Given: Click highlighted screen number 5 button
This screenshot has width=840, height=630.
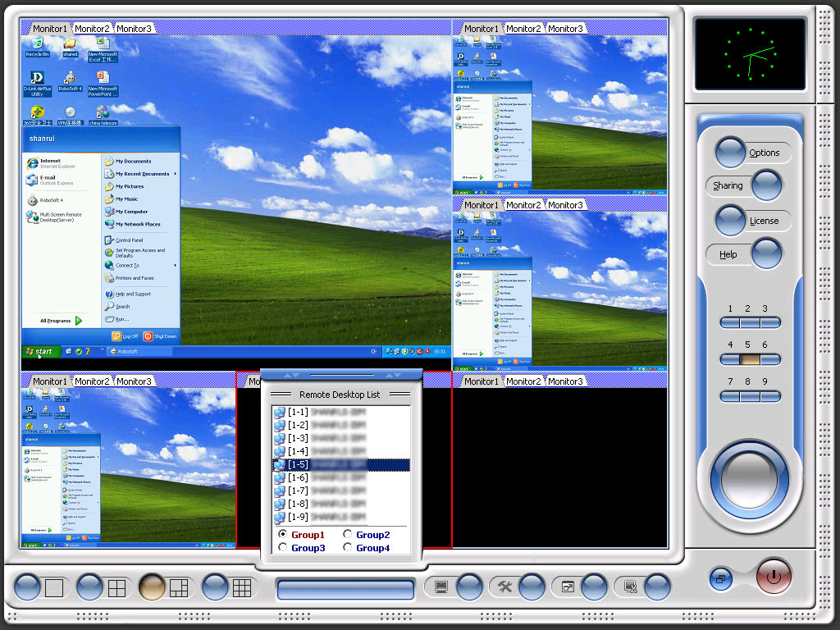Looking at the screenshot, I should [x=750, y=359].
